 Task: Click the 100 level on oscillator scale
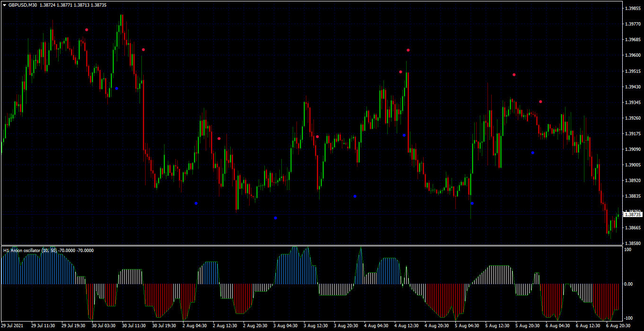pyautogui.click(x=628, y=249)
